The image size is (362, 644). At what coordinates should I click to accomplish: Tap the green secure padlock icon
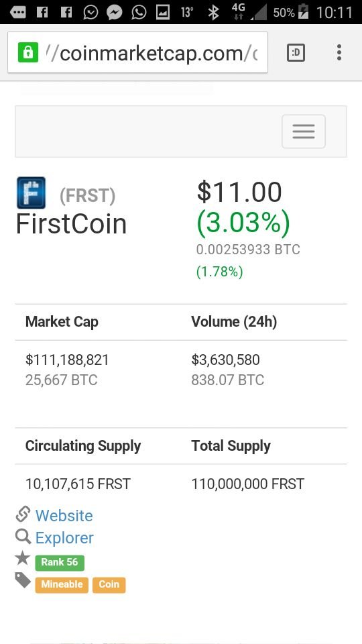coord(28,53)
